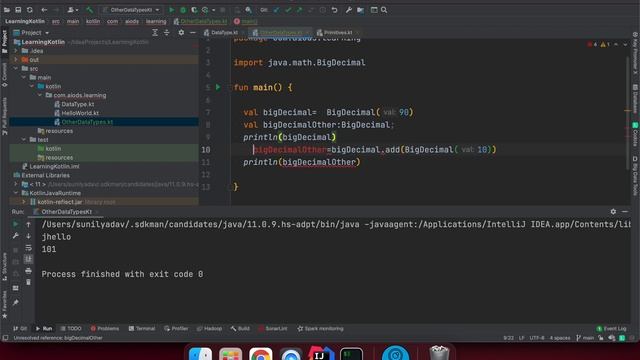Select HelloWorld.kt in project tree
The height and width of the screenshot is (360, 640).
pyautogui.click(x=80, y=113)
